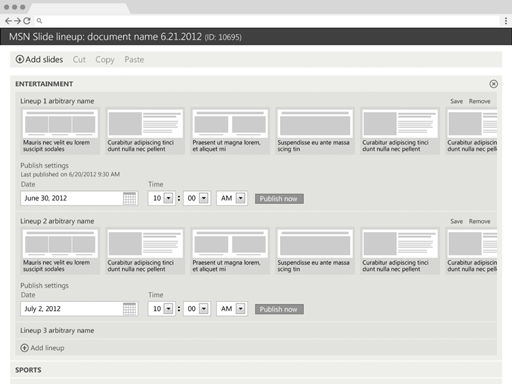
Task: Click the browser address bar
Action: [x=267, y=21]
